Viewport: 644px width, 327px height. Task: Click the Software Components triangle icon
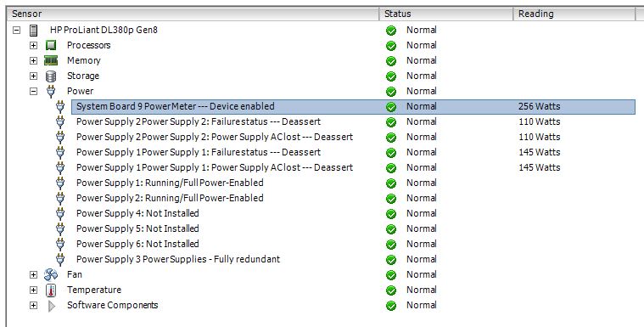coord(52,306)
